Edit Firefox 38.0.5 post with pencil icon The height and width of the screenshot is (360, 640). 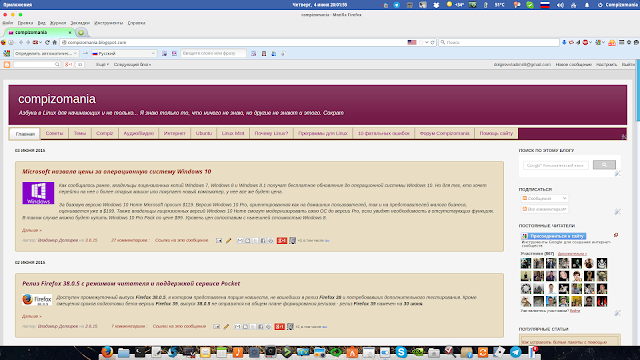(x=226, y=327)
